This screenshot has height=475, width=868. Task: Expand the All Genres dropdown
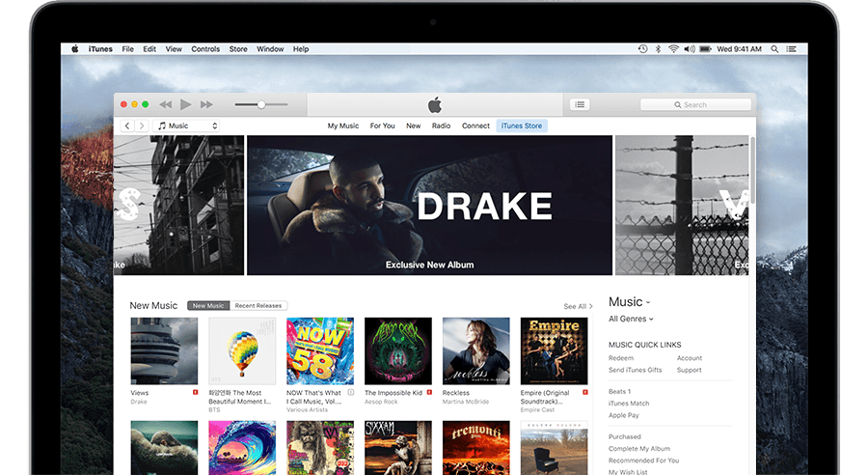(x=631, y=319)
